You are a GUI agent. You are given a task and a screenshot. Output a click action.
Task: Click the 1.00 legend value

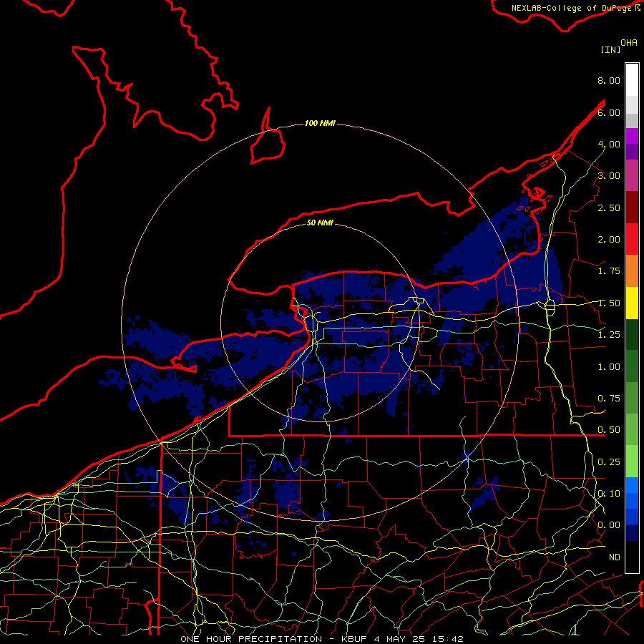pos(609,367)
